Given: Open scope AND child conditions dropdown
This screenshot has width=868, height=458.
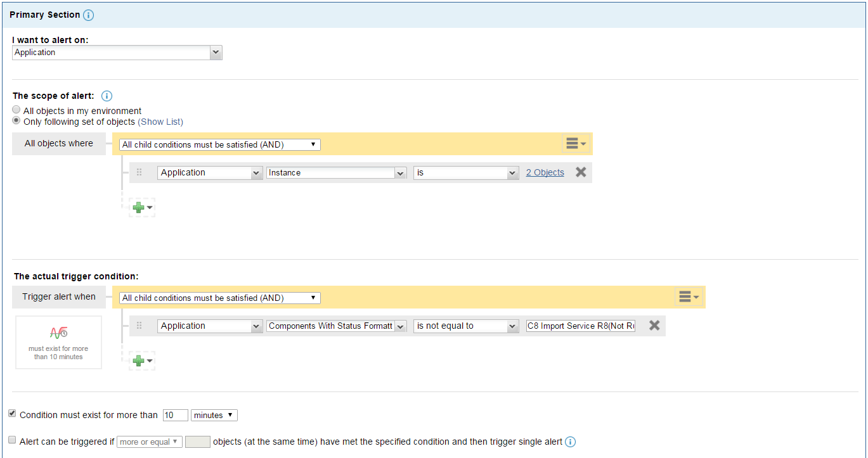Looking at the screenshot, I should pos(220,144).
